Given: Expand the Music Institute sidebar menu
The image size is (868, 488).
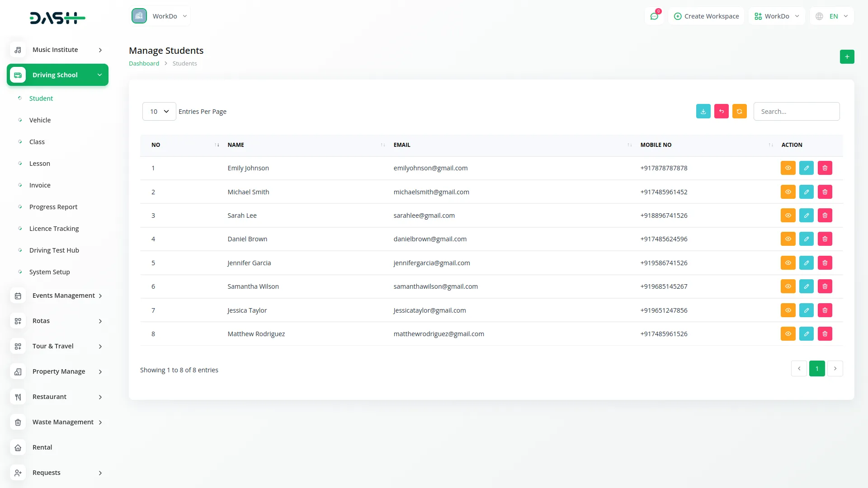Looking at the screenshot, I should (x=57, y=50).
